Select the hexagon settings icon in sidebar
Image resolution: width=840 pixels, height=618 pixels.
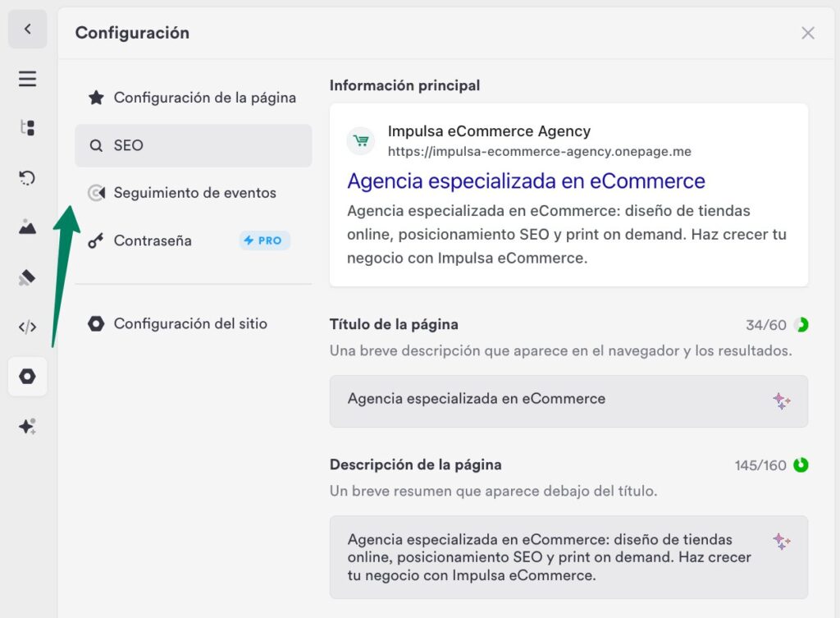(x=27, y=376)
